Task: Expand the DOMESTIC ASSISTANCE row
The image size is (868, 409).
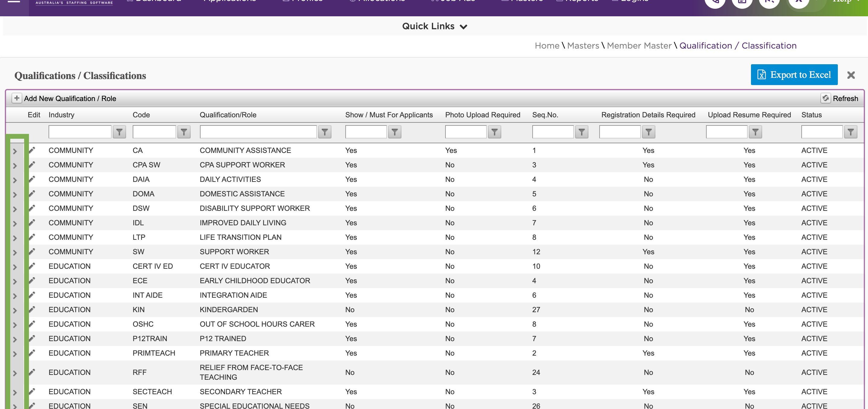Action: pyautogui.click(x=15, y=195)
